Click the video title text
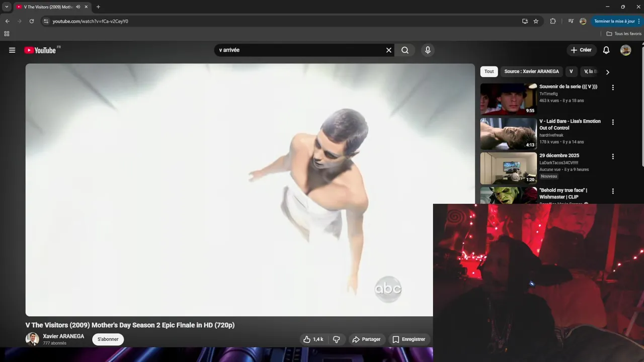Image resolution: width=644 pixels, height=362 pixels. (130, 325)
